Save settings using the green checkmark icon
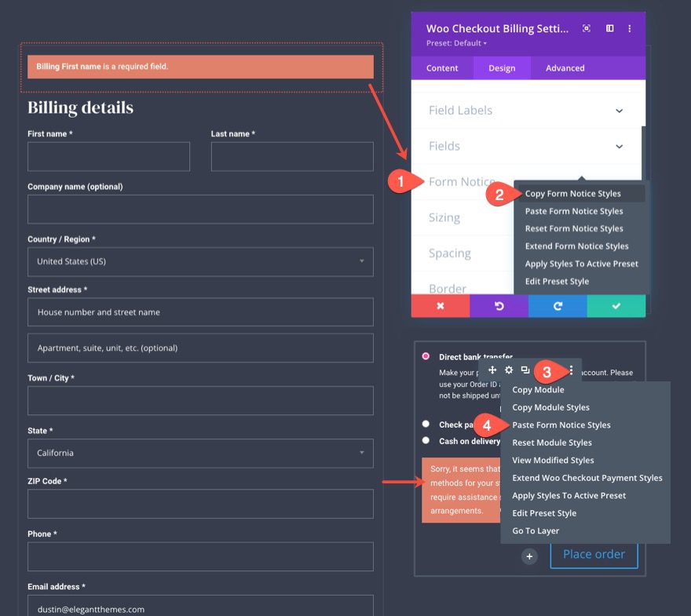691x616 pixels. (616, 307)
